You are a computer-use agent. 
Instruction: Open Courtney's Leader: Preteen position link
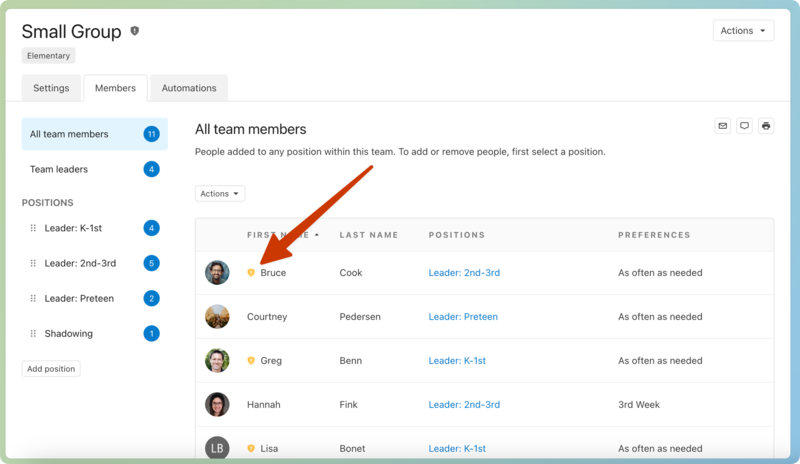tap(463, 317)
